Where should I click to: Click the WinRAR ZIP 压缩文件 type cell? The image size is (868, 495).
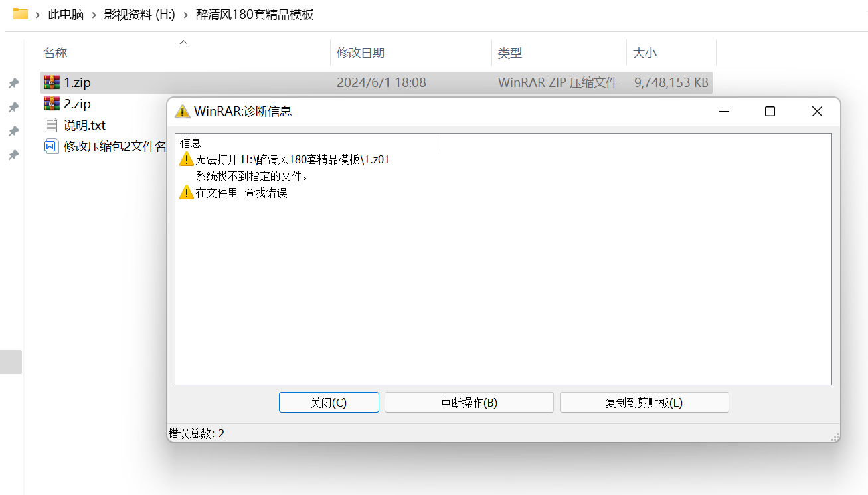pyautogui.click(x=558, y=83)
